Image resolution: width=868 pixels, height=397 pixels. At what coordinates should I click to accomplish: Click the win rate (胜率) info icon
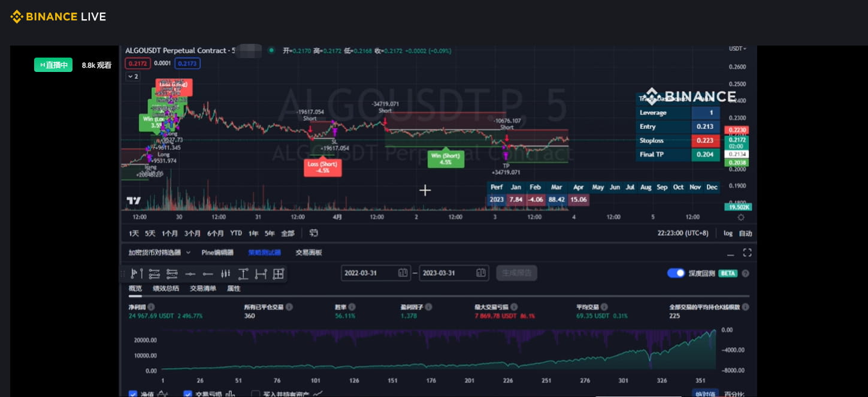coord(352,306)
